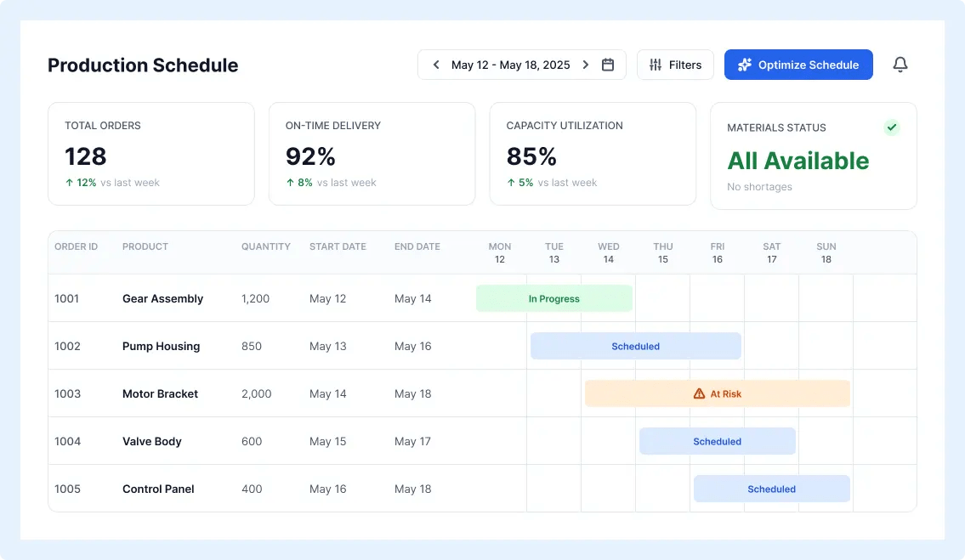This screenshot has height=560, width=965.
Task: Click the green check in Materials Status
Action: [891, 127]
